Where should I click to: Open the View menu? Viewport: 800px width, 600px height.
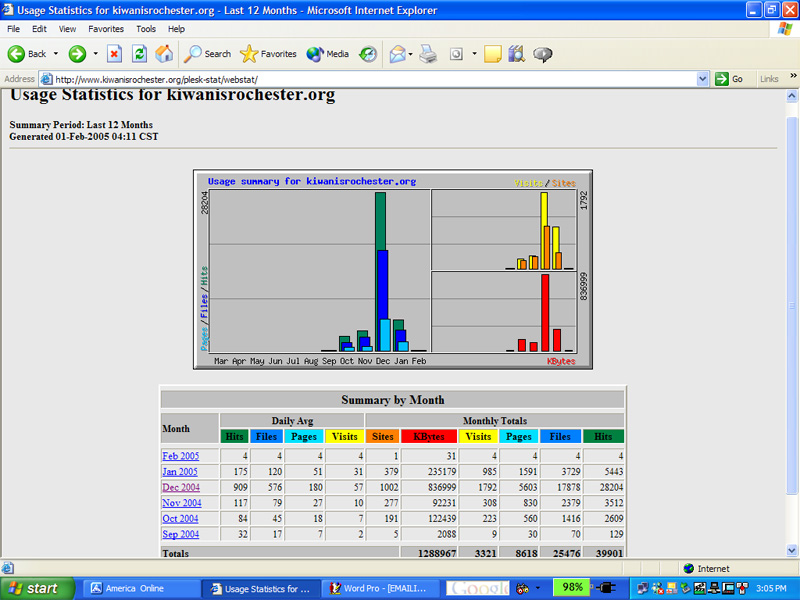67,29
